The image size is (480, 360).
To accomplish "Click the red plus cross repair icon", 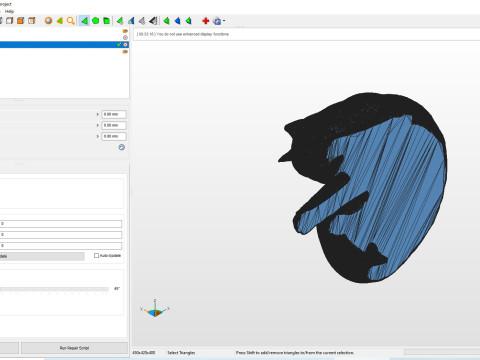I will 206,21.
